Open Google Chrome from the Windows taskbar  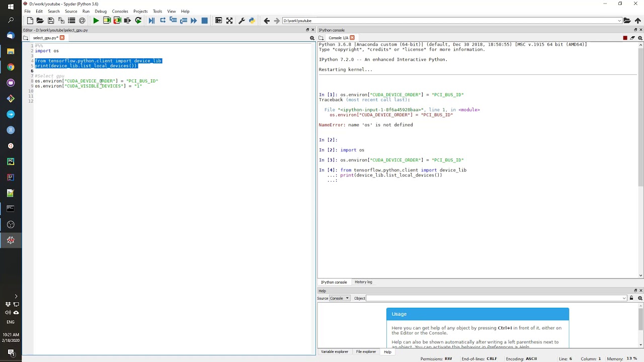pos(11,67)
